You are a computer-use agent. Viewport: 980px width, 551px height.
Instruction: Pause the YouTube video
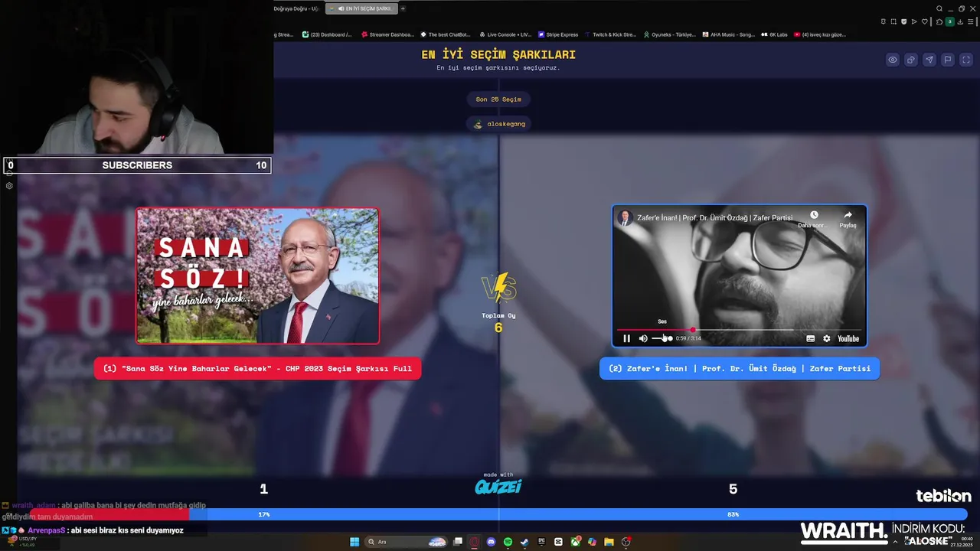[x=626, y=338]
